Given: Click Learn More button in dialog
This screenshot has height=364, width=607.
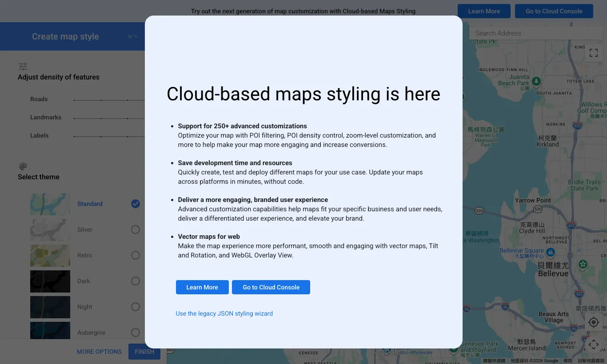Looking at the screenshot, I should (x=202, y=287).
